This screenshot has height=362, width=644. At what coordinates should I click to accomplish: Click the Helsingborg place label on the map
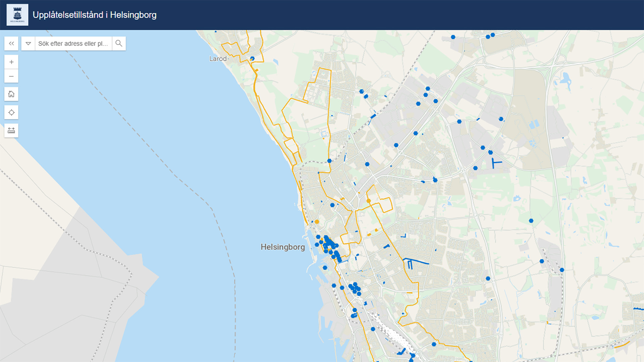[x=283, y=247]
